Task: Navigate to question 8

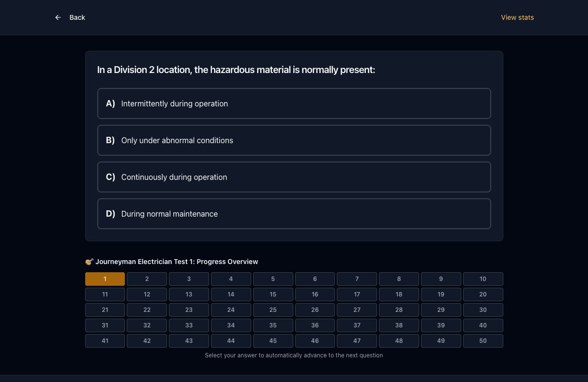Action: [x=399, y=279]
